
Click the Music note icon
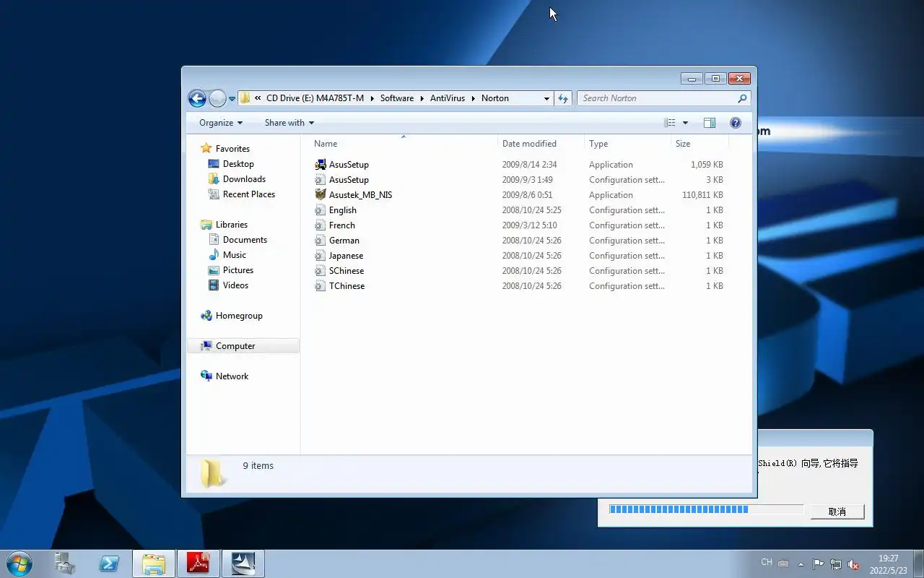(214, 255)
